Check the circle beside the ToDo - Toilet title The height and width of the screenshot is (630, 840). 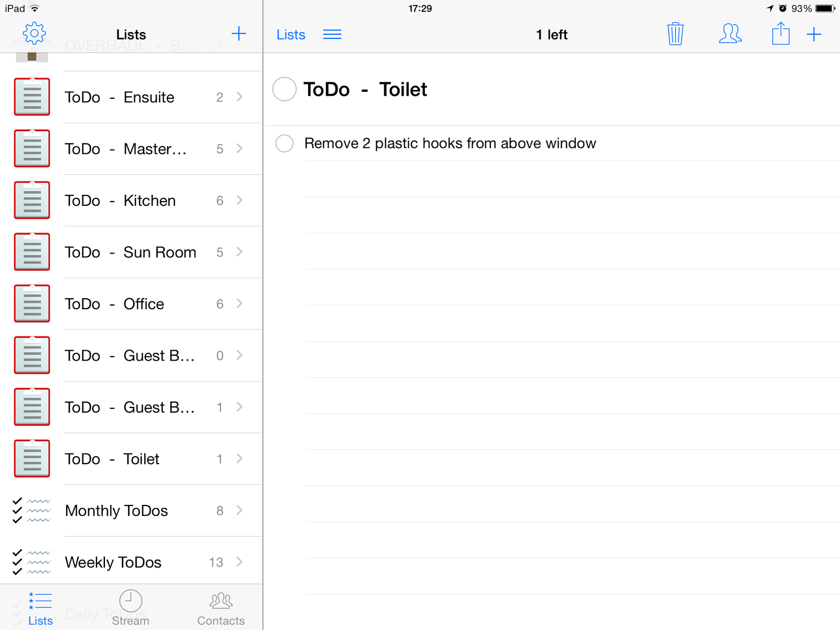(285, 89)
